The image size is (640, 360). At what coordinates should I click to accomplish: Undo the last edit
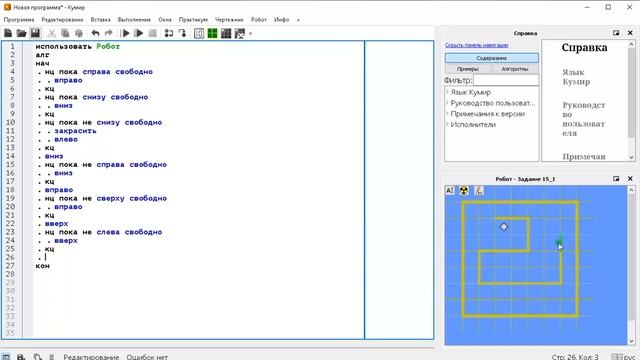(x=95, y=33)
